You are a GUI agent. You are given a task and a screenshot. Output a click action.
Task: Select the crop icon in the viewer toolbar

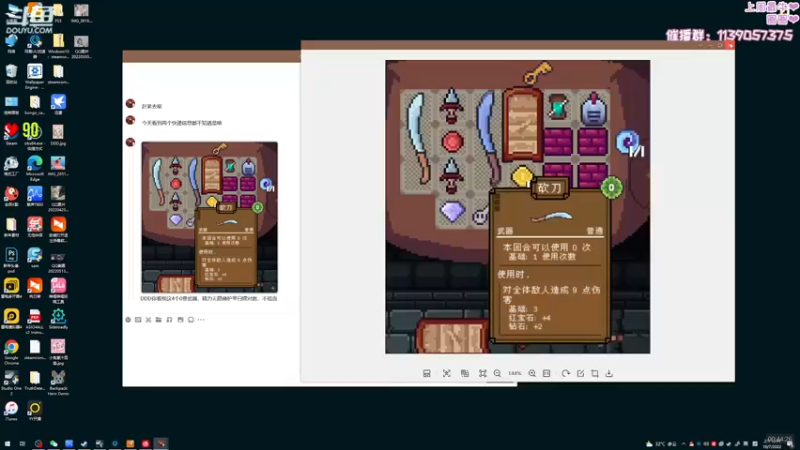(594, 373)
